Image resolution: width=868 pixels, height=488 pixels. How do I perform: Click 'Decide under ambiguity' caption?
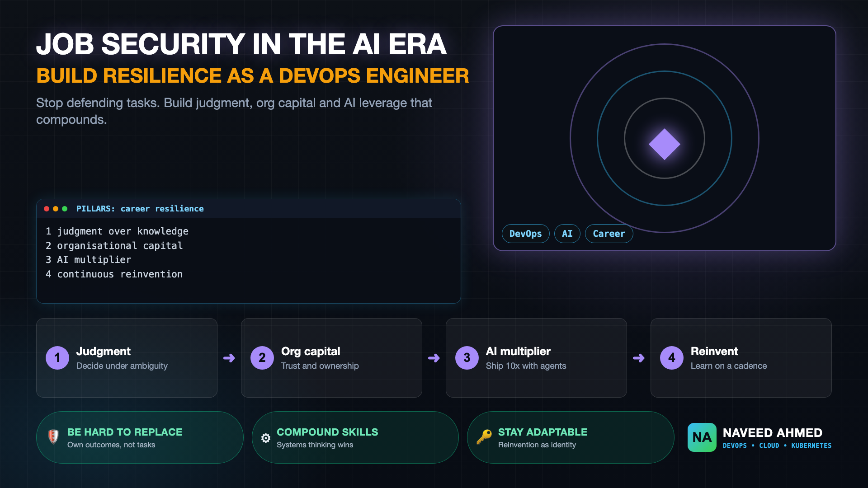click(x=122, y=366)
